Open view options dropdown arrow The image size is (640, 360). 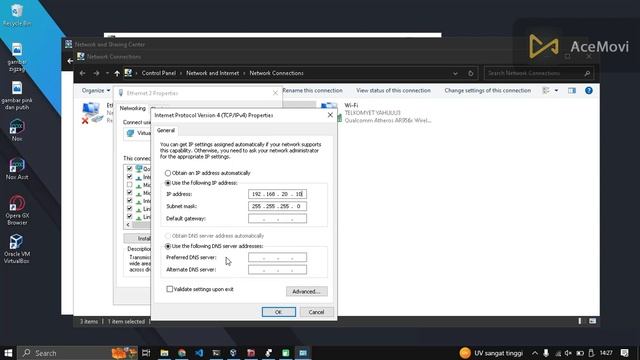click(x=556, y=91)
